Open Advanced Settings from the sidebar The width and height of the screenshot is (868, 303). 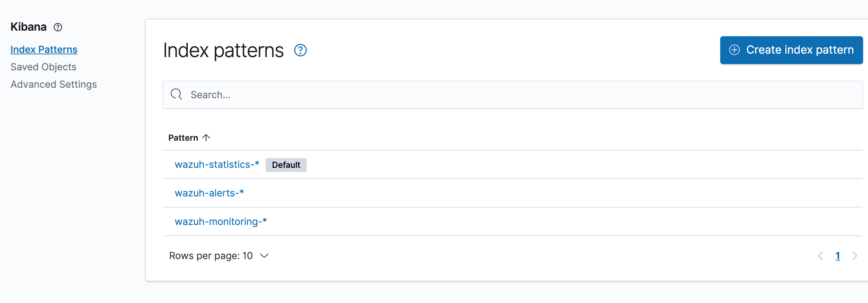click(53, 84)
